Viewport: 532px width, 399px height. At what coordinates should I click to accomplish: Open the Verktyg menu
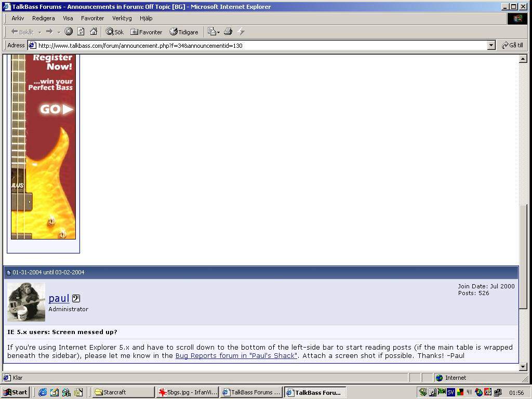tap(122, 18)
